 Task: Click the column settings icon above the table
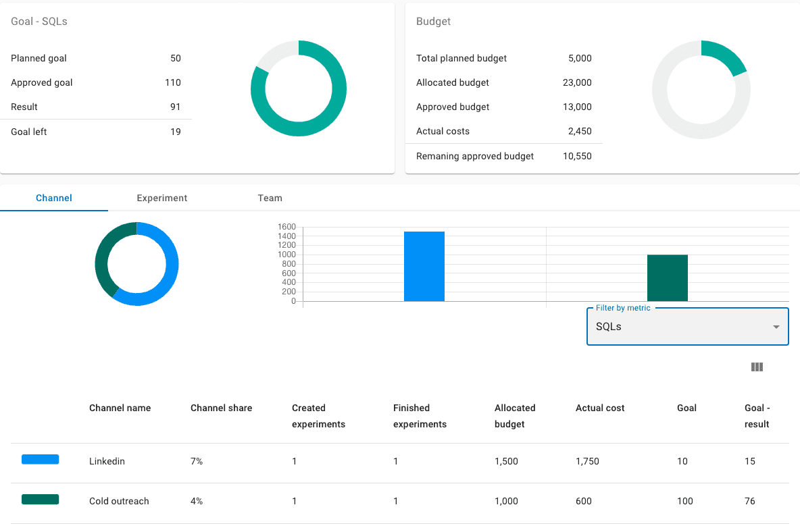757,367
